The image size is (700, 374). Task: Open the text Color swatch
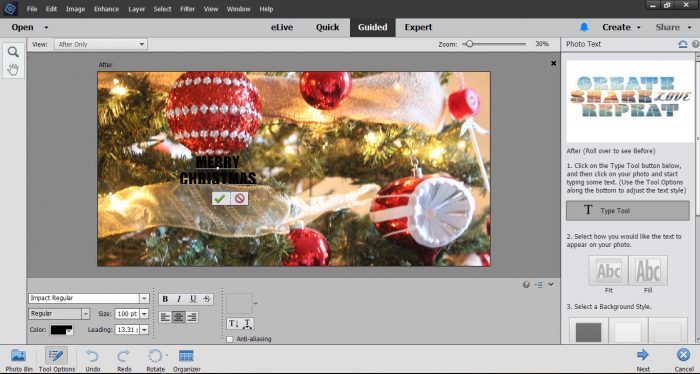click(x=62, y=330)
